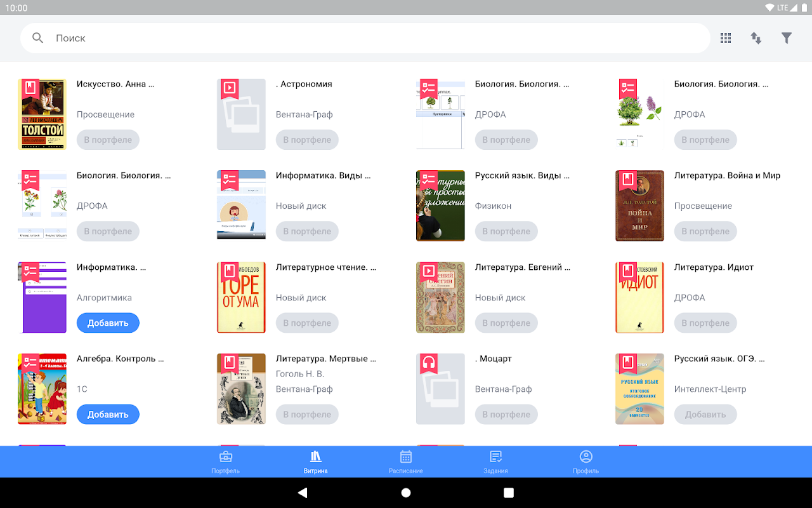Click checklist badge on Физикон cover
The height and width of the screenshot is (508, 812).
(x=429, y=180)
